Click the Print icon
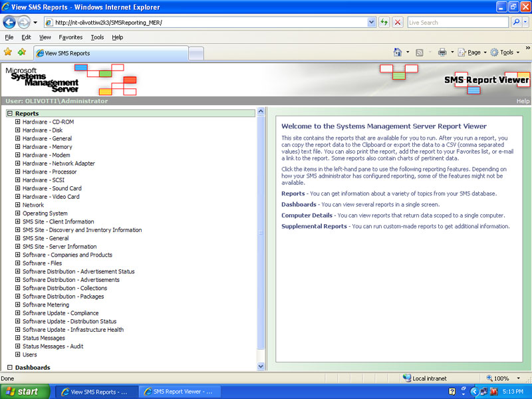532x399 pixels. (442, 53)
